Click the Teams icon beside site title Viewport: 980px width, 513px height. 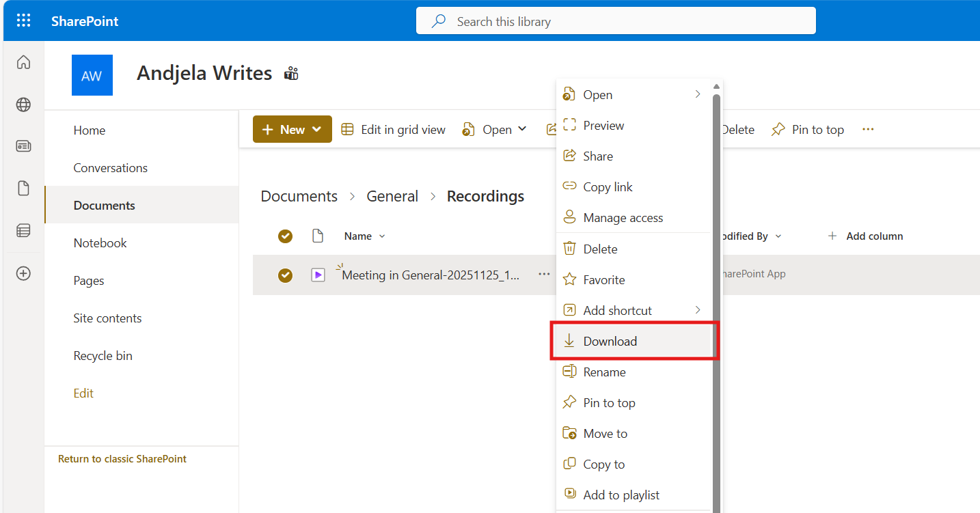tap(292, 74)
